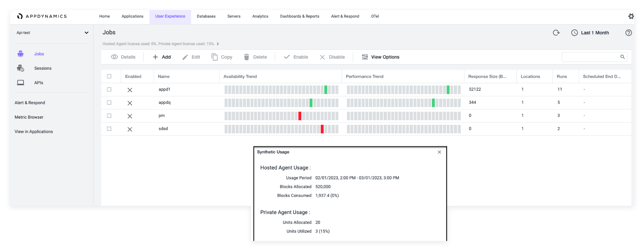
Task: Click the disabled X status for appdq
Action: (130, 103)
